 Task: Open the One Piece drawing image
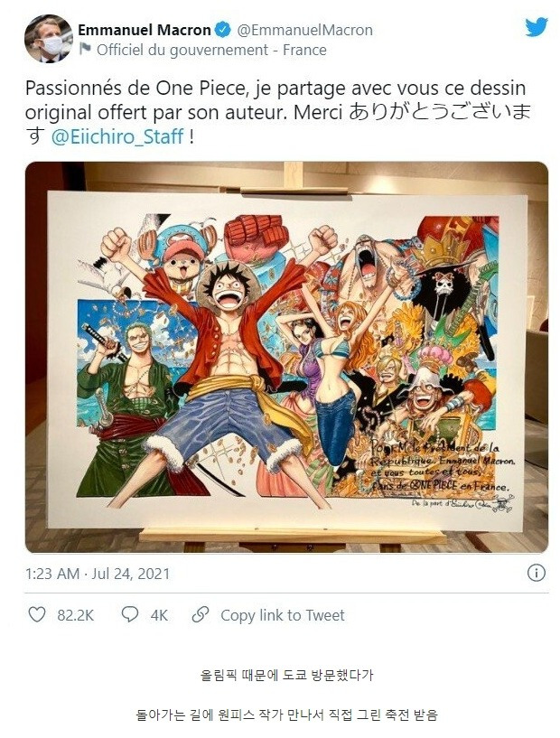[286, 357]
